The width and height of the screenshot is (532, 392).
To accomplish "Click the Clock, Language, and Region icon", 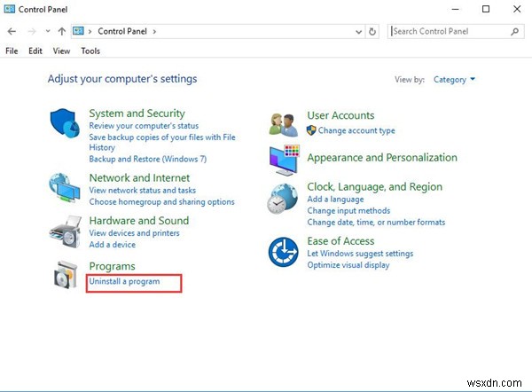I will pyautogui.click(x=284, y=200).
